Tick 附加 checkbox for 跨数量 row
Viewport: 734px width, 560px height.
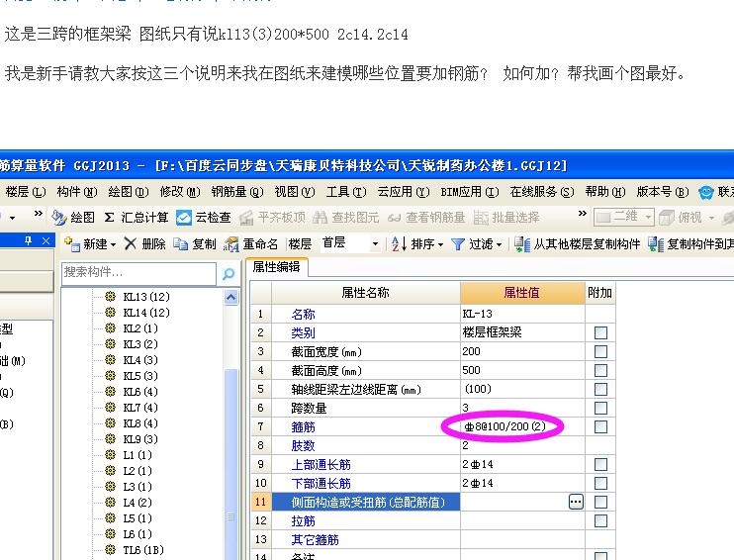600,408
